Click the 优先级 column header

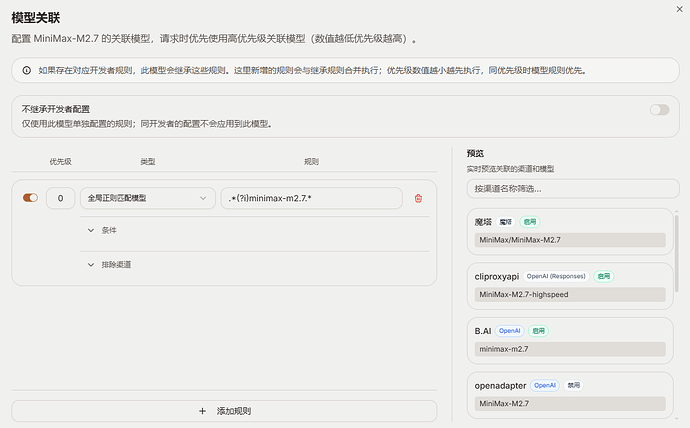[60, 162]
